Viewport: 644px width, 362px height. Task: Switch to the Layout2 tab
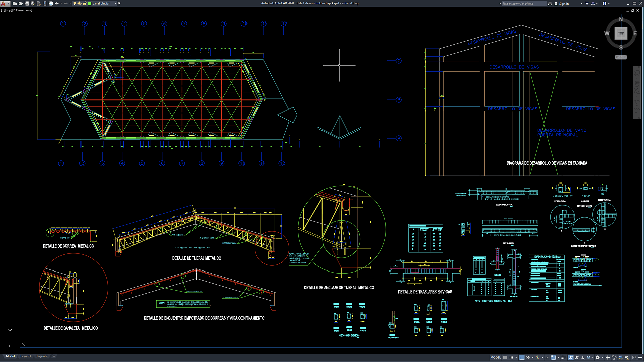42,356
